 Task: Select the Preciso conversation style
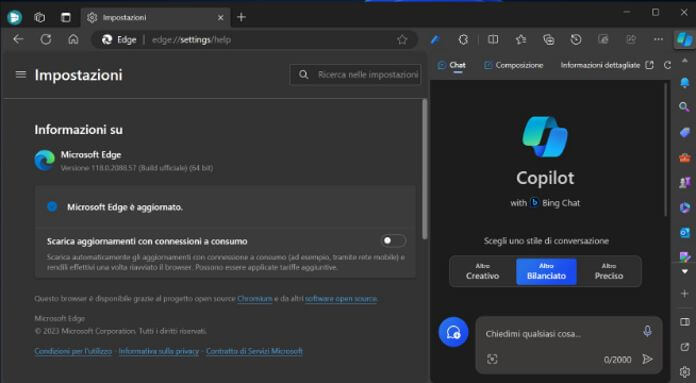click(609, 271)
